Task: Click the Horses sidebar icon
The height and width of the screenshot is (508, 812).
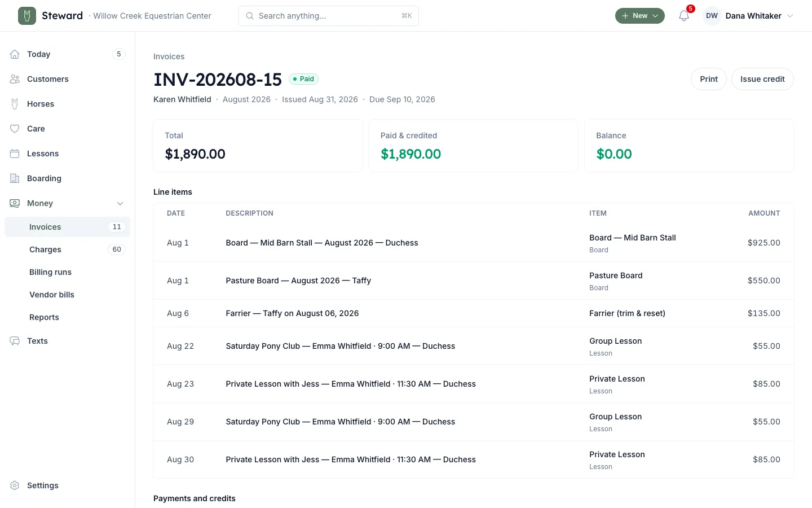Action: (15, 104)
